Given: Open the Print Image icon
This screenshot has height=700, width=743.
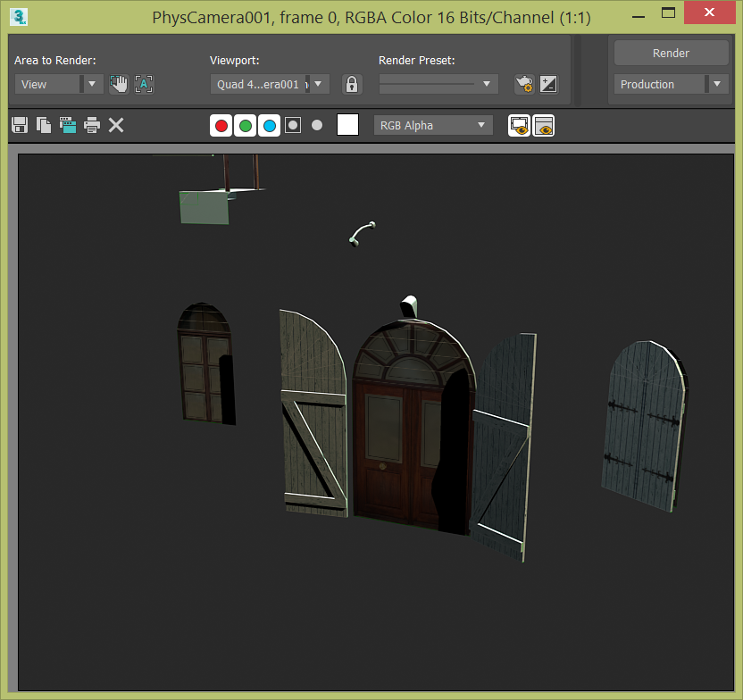Looking at the screenshot, I should [92, 125].
